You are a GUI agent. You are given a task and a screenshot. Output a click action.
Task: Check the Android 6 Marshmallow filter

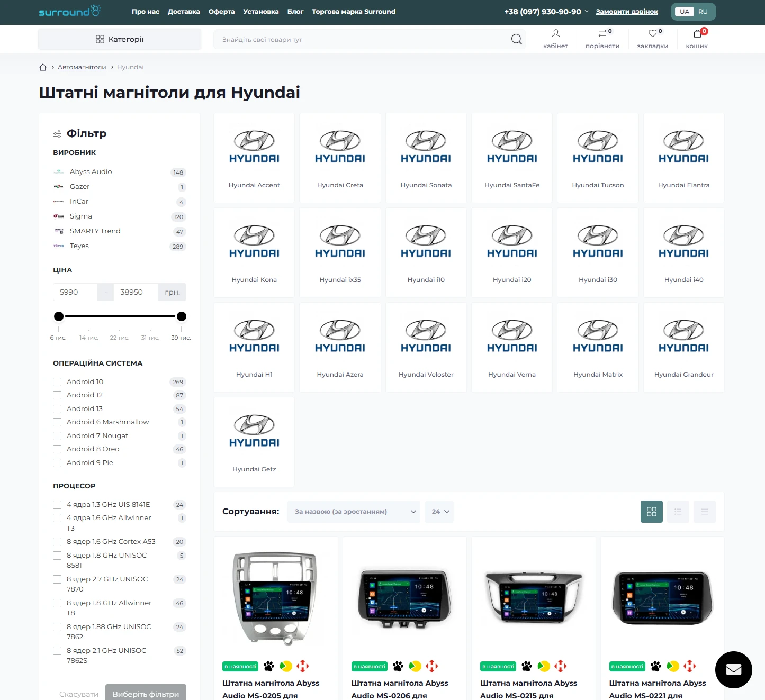[x=57, y=422]
